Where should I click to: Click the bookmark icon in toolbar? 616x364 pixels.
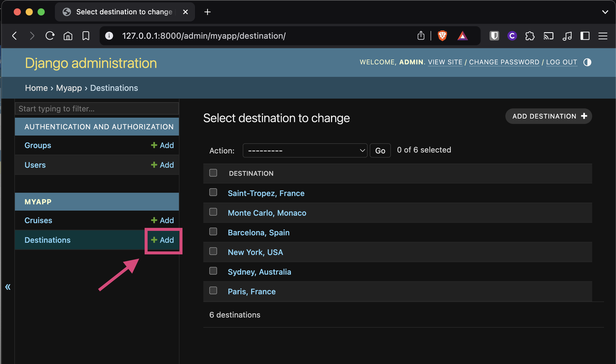coord(86,36)
